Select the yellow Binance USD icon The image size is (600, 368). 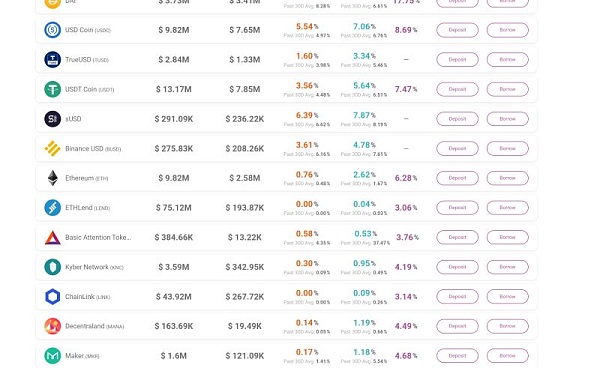click(x=52, y=148)
